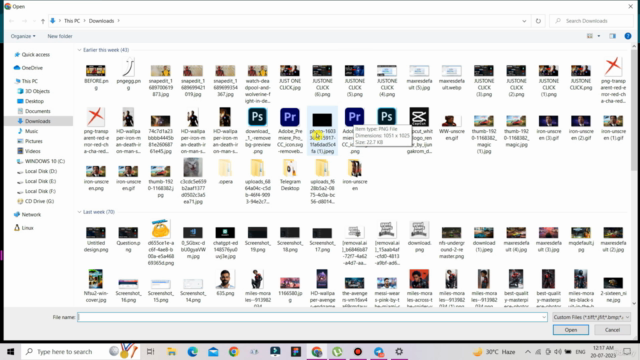
Task: Open 3D Objects folder in sidebar
Action: pyautogui.click(x=33, y=91)
